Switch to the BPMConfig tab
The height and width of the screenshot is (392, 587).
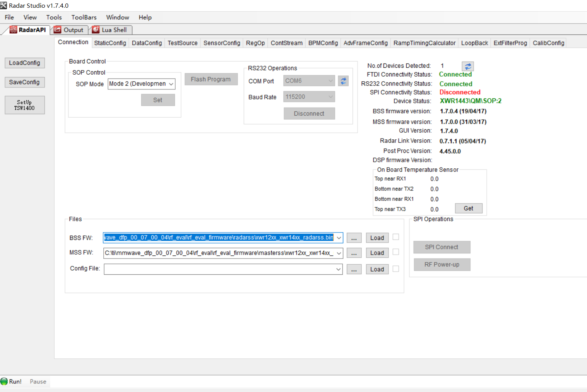323,43
